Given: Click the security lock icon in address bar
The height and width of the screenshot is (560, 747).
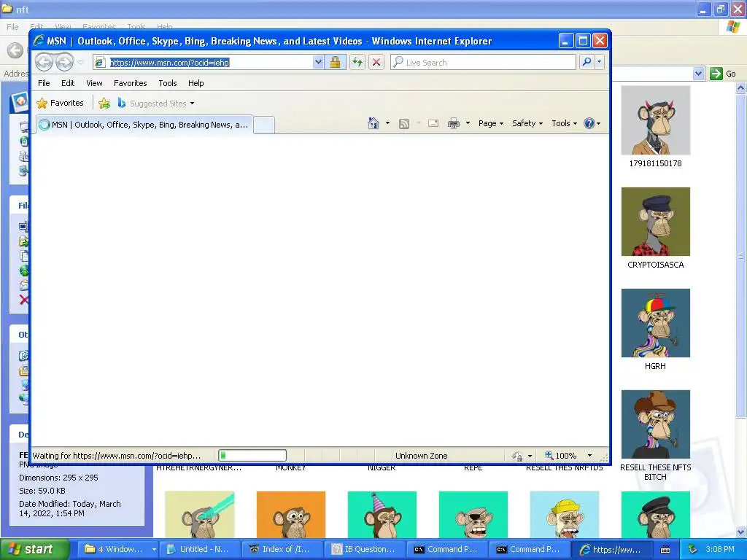Looking at the screenshot, I should (x=335, y=63).
